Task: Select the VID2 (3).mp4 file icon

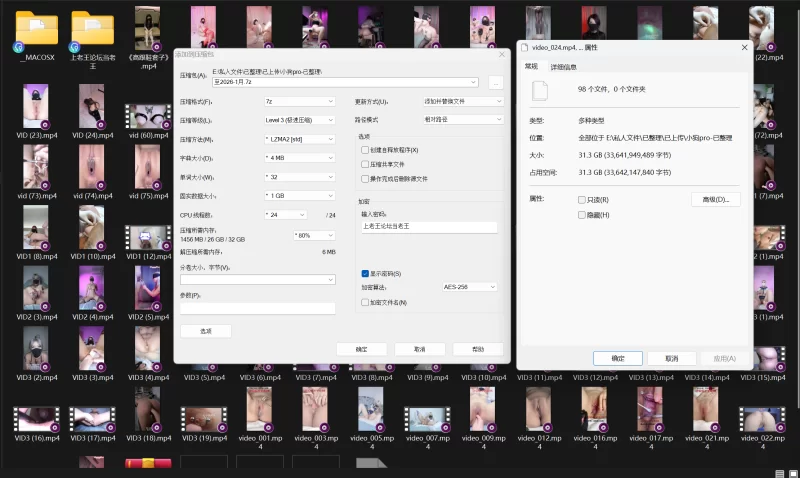Action: pyautogui.click(x=36, y=288)
